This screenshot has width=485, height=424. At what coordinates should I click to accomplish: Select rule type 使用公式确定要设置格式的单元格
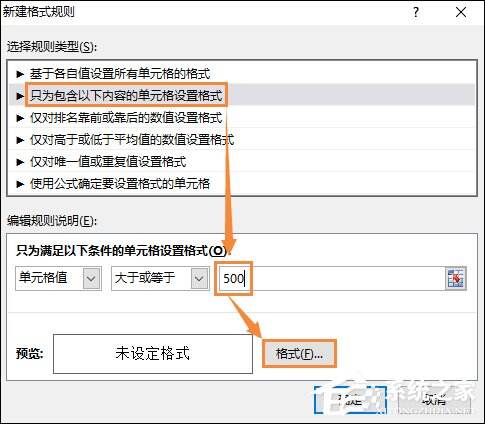tap(242, 183)
